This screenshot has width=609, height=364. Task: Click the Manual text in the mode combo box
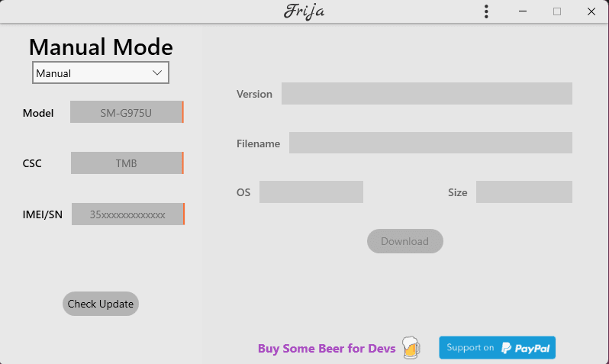pyautogui.click(x=54, y=73)
